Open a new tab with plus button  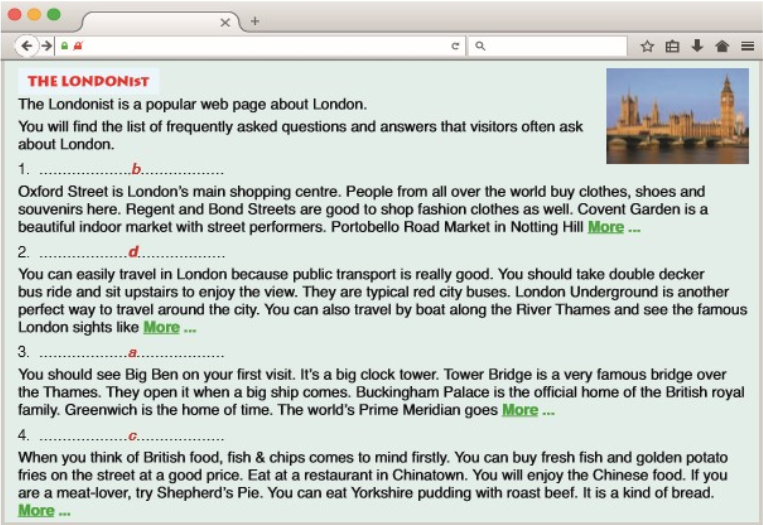click(x=255, y=21)
